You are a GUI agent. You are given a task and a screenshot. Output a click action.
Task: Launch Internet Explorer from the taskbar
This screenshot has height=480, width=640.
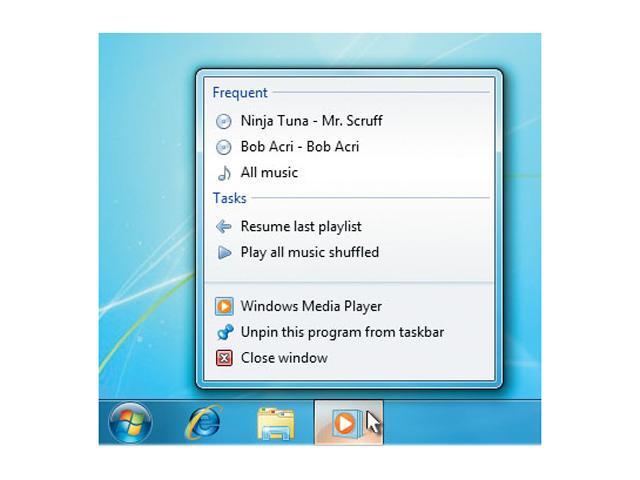click(x=204, y=424)
